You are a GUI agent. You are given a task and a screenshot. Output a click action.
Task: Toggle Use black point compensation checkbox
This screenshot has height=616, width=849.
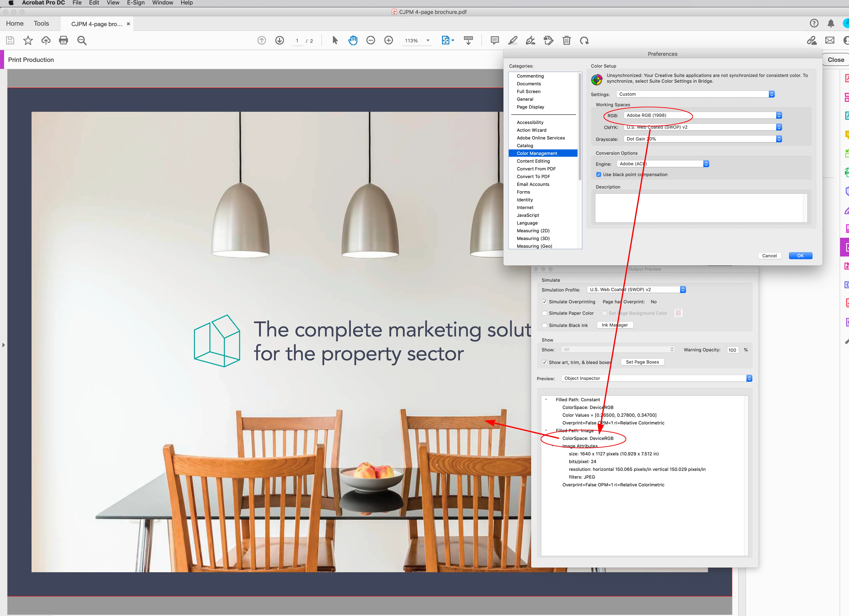point(598,174)
